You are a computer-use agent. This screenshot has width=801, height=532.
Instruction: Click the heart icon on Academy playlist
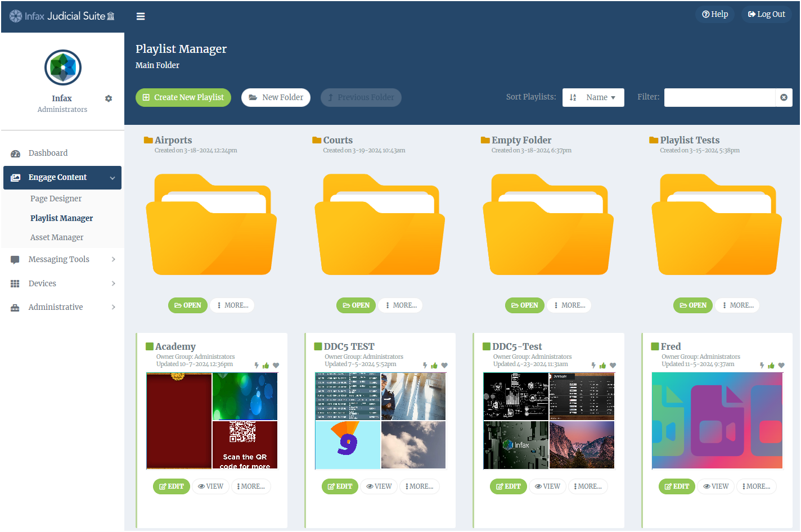click(276, 366)
